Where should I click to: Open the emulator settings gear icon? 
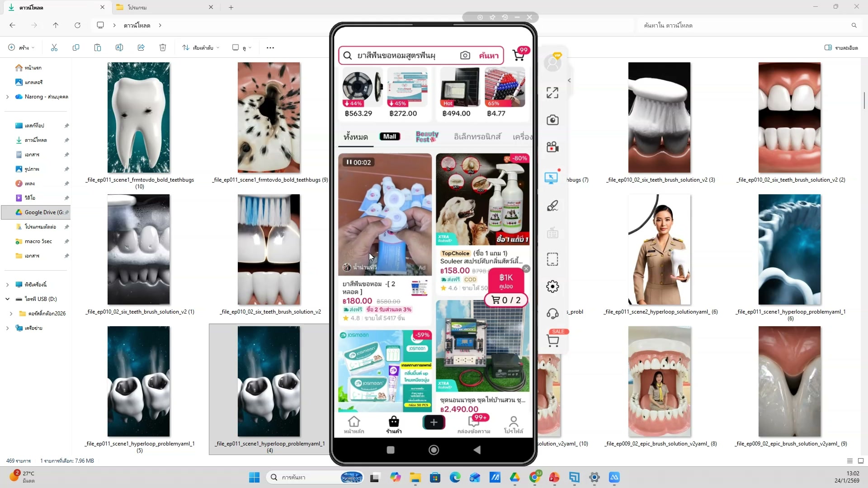click(552, 286)
